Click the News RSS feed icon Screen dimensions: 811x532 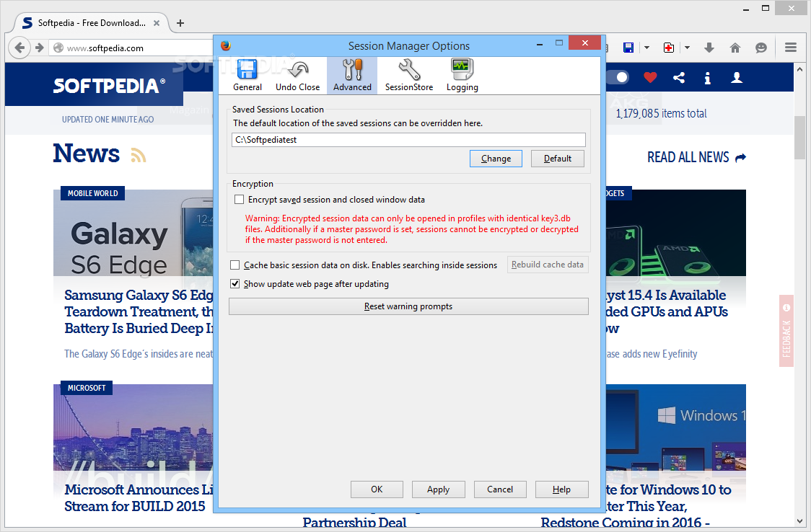coord(138,155)
